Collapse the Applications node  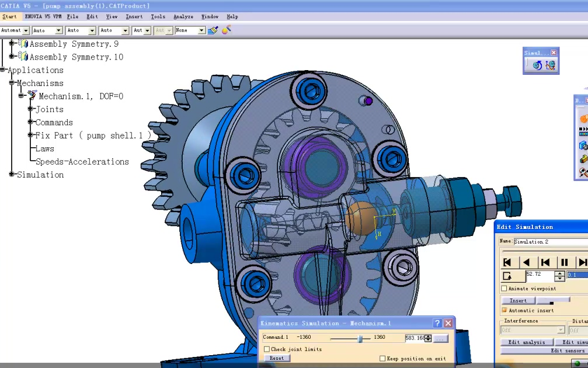[3, 70]
